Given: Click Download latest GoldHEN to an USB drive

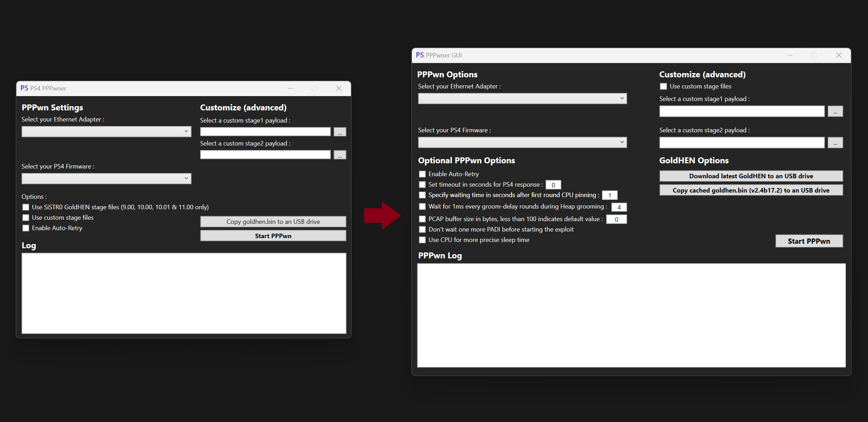Looking at the screenshot, I should [751, 176].
